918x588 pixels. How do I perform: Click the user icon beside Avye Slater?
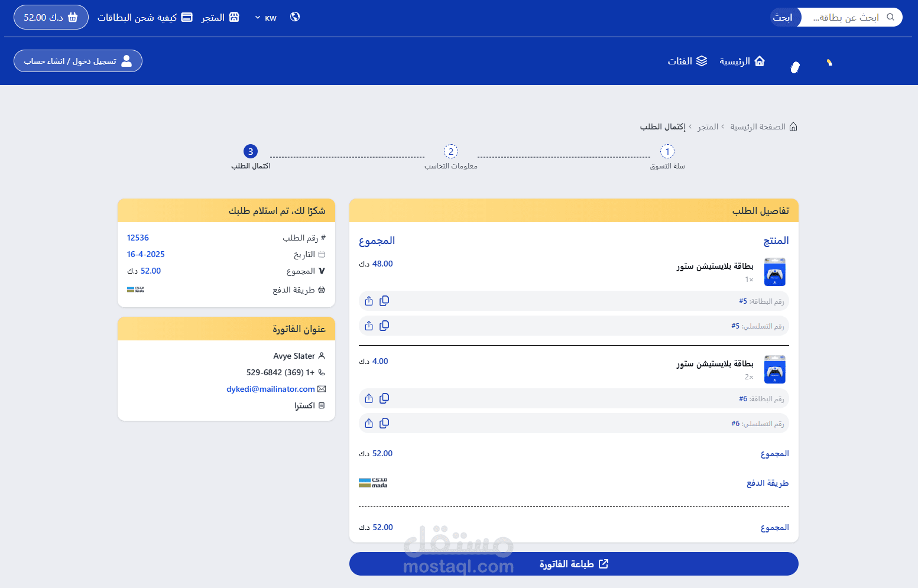[x=322, y=356]
